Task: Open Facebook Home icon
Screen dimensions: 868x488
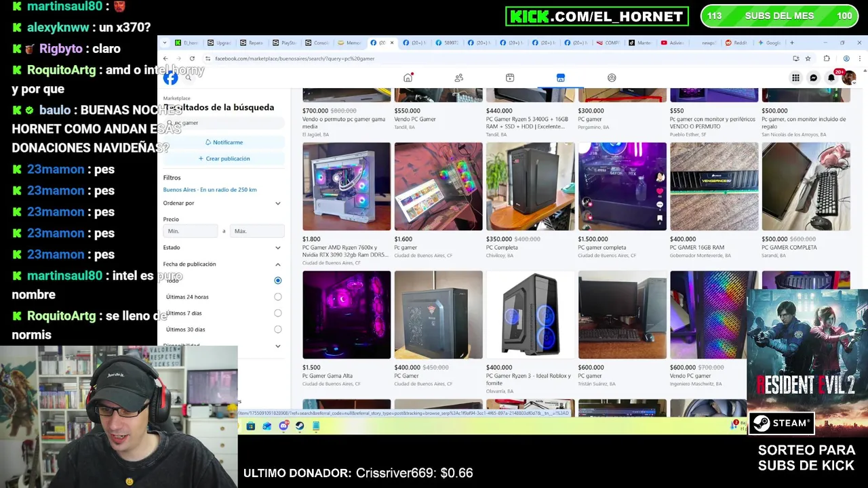Action: (x=408, y=78)
